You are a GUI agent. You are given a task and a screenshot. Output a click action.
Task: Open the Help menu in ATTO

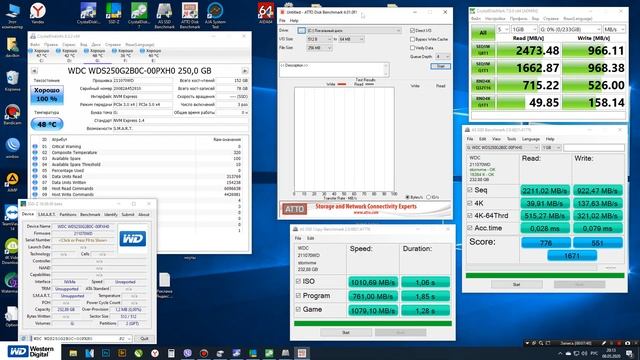click(294, 20)
